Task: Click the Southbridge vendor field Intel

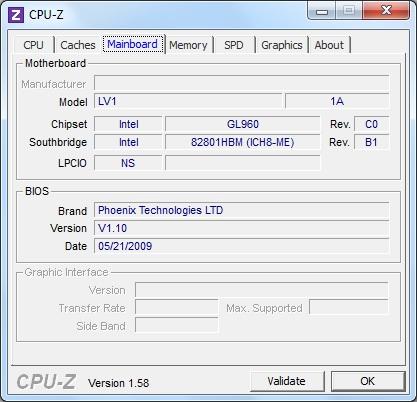Action: 128,142
